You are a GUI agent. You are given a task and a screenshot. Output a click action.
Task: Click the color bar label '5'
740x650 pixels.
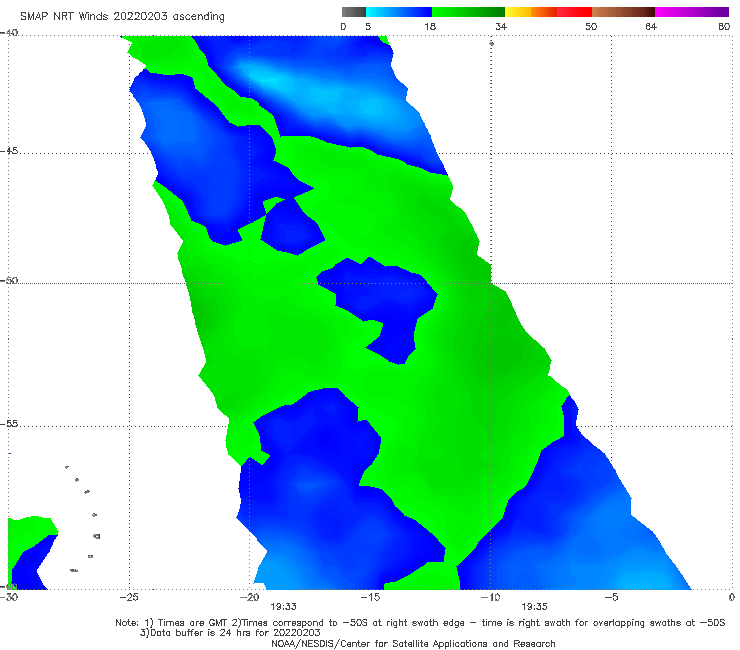[368, 26]
